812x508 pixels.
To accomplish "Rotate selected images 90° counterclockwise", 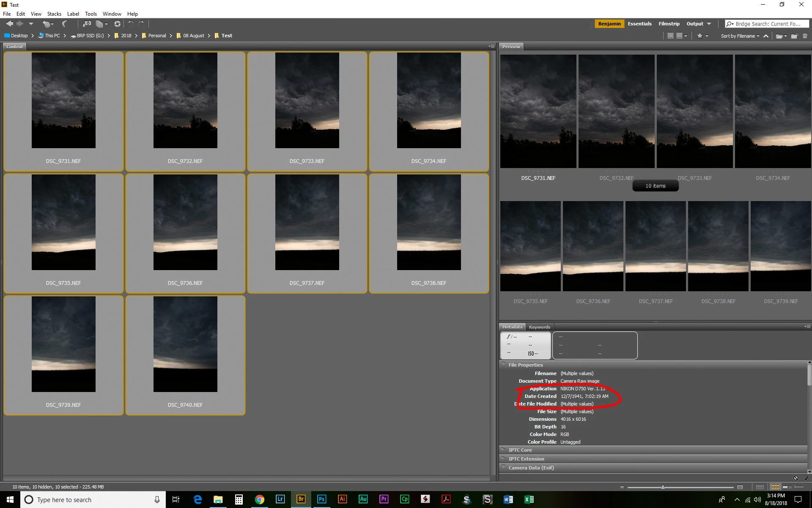I will 131,24.
